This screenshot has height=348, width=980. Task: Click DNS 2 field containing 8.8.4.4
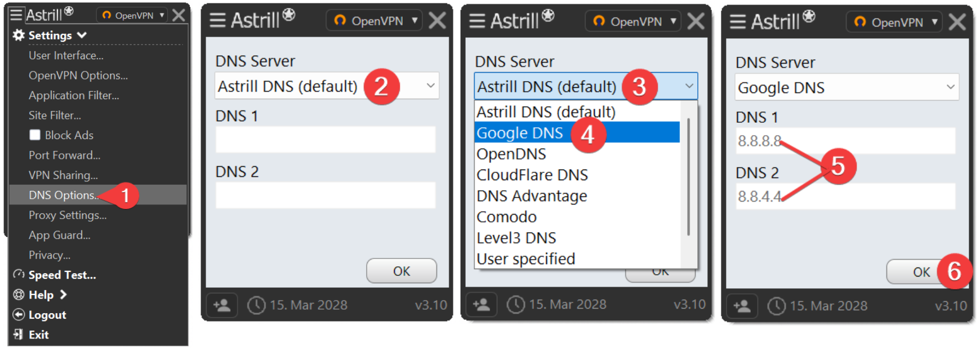[845, 196]
